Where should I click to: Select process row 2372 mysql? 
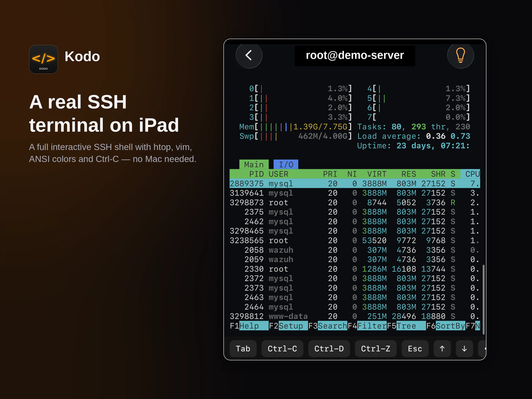click(355, 279)
